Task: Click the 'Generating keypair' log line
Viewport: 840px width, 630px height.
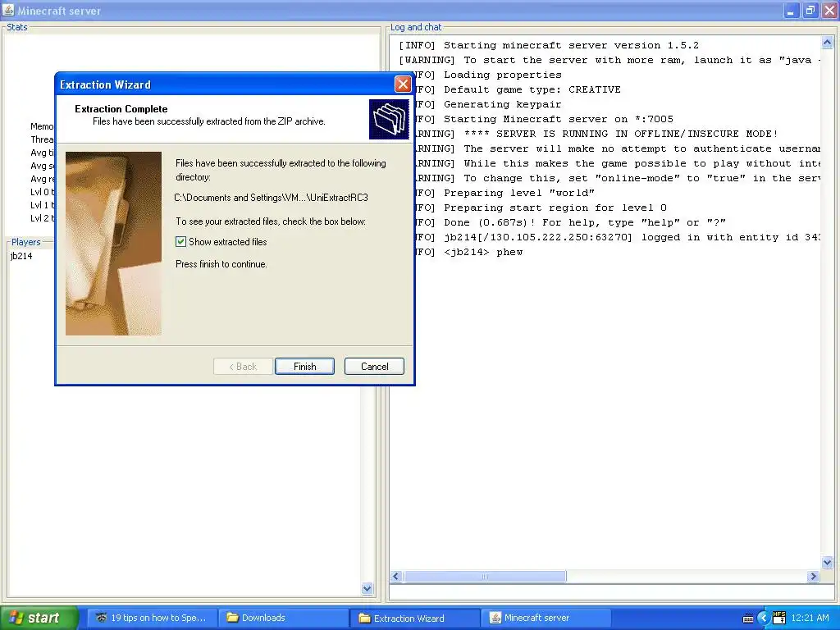Action: pyautogui.click(x=503, y=104)
